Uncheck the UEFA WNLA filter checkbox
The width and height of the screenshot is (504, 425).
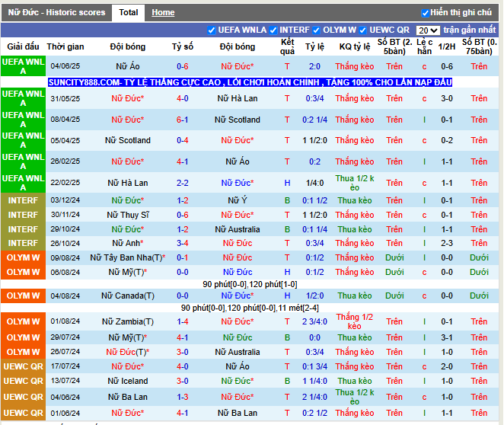(211, 30)
